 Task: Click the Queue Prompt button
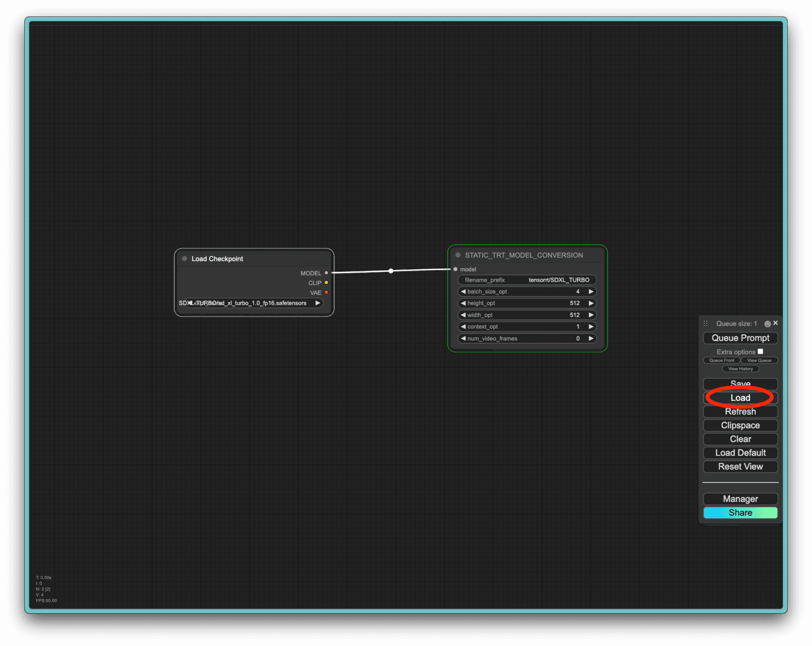pyautogui.click(x=740, y=338)
